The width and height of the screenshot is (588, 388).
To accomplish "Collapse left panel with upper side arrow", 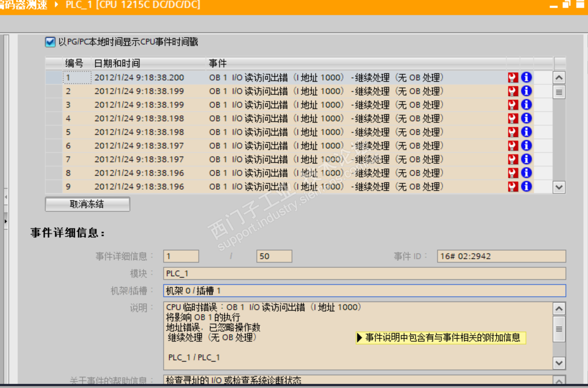I will click(6, 197).
